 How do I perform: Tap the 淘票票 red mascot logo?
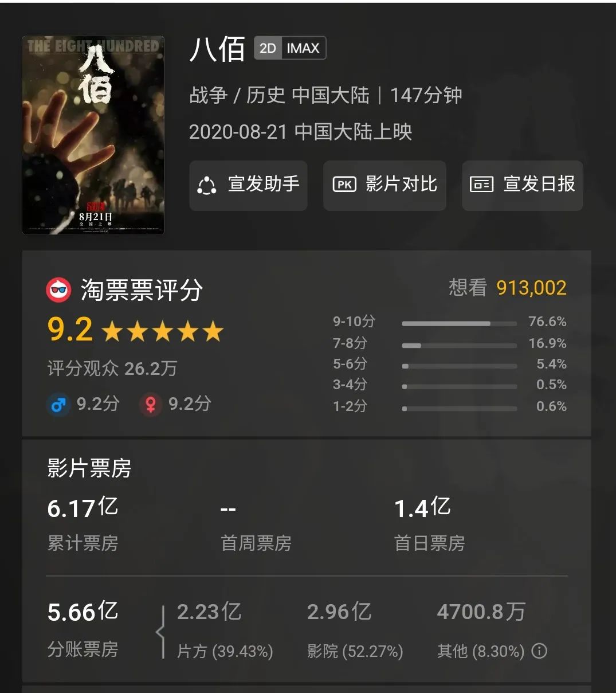[x=58, y=290]
